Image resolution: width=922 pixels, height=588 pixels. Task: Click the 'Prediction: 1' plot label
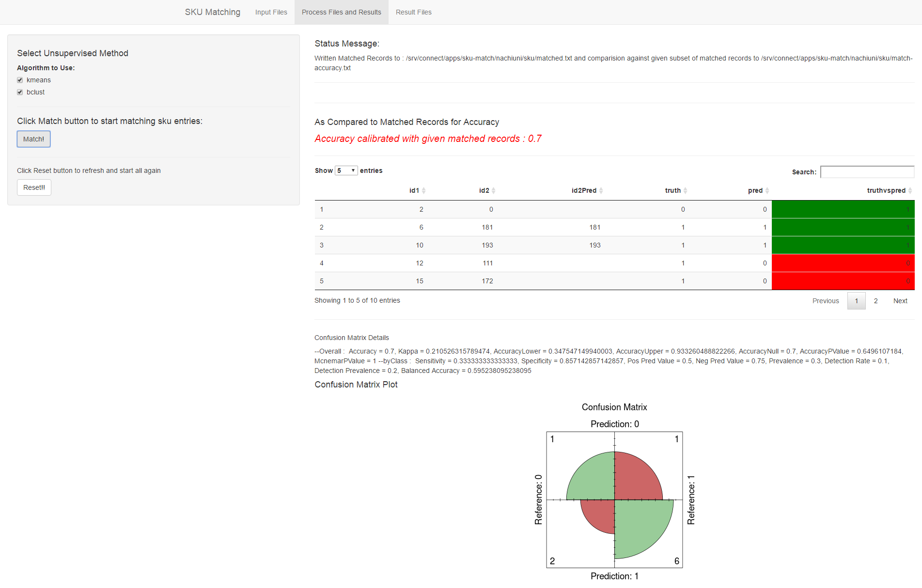[614, 576]
